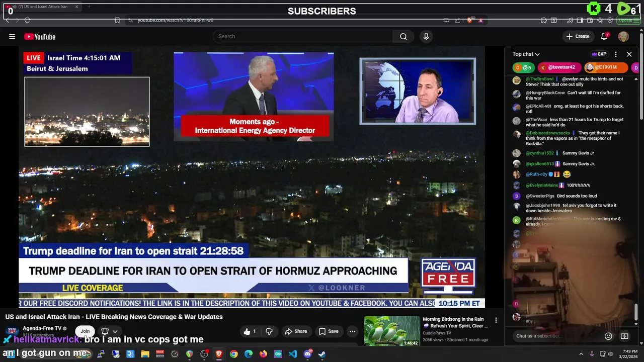Select the @E1991M super chat chip
The width and height of the screenshot is (644, 362).
coord(606,67)
